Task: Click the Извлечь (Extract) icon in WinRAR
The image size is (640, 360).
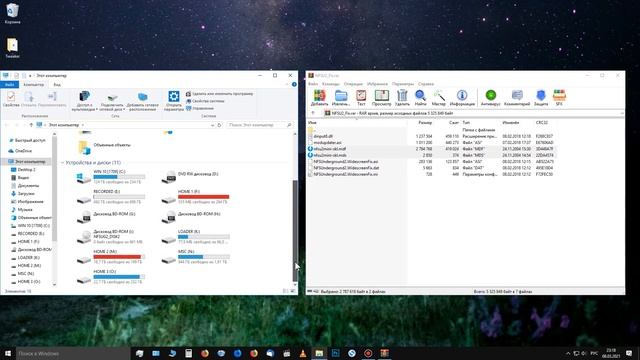Action: point(341,98)
